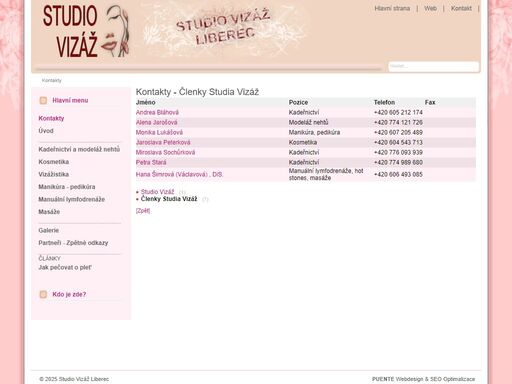This screenshot has height=384, width=512.
Task: Open Hlavní strana in top navigation
Action: point(392,8)
